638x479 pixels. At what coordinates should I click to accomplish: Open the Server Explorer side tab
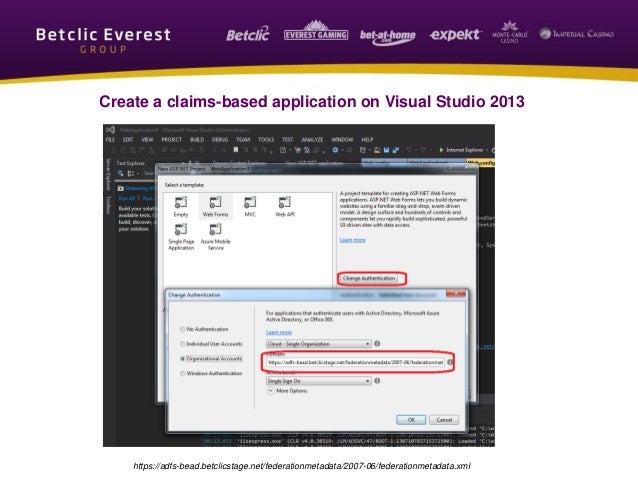(108, 175)
